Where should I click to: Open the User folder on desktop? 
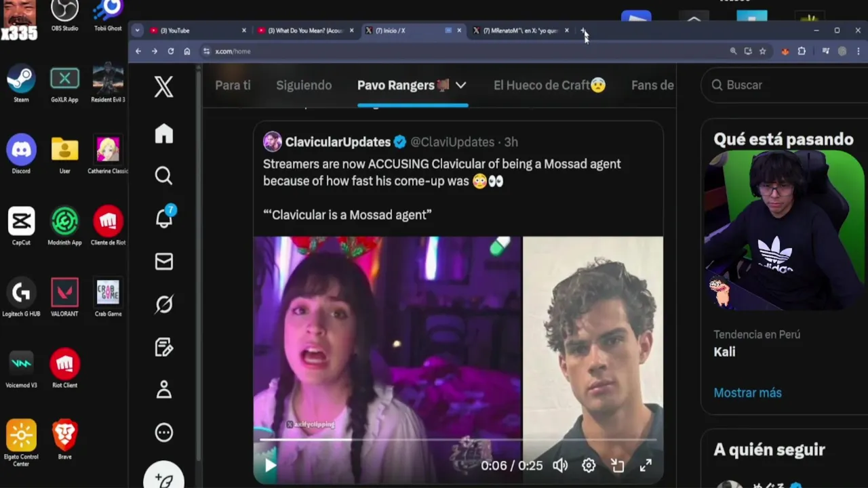64,155
